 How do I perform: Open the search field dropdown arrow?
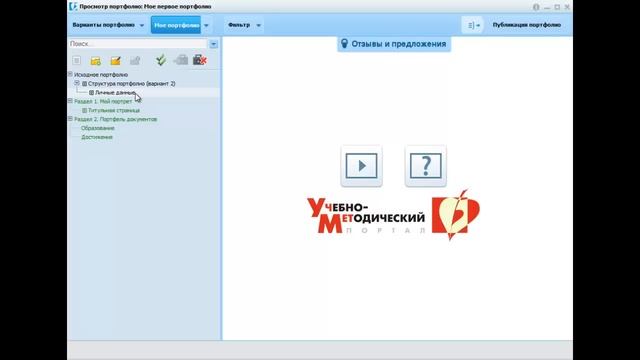213,44
